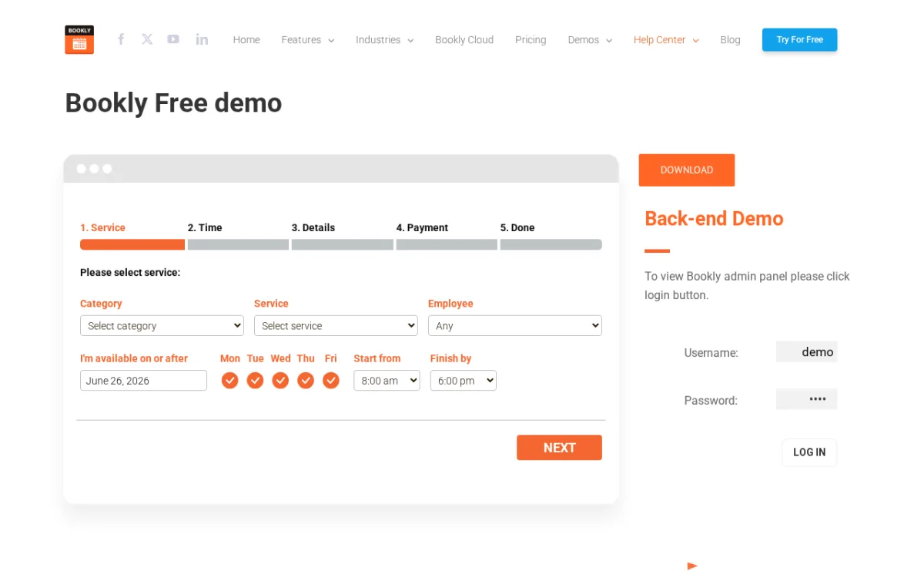Click the orange DOWNLOAD button
The image size is (924, 578).
687,170
